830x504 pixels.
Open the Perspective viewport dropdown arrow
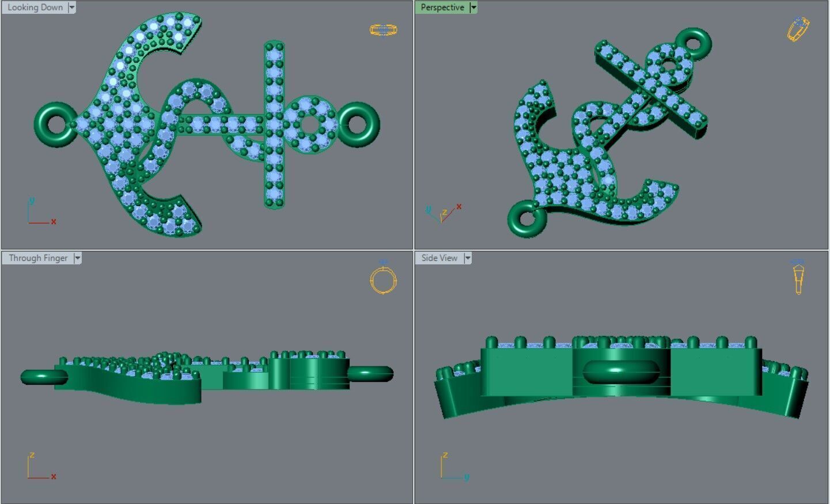[x=473, y=7]
